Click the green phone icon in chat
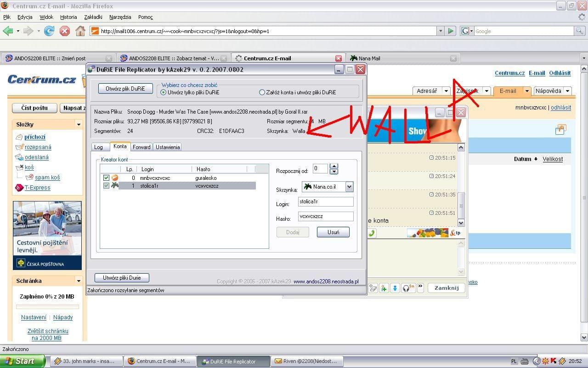Screen dimensions: 588x368 [371, 233]
